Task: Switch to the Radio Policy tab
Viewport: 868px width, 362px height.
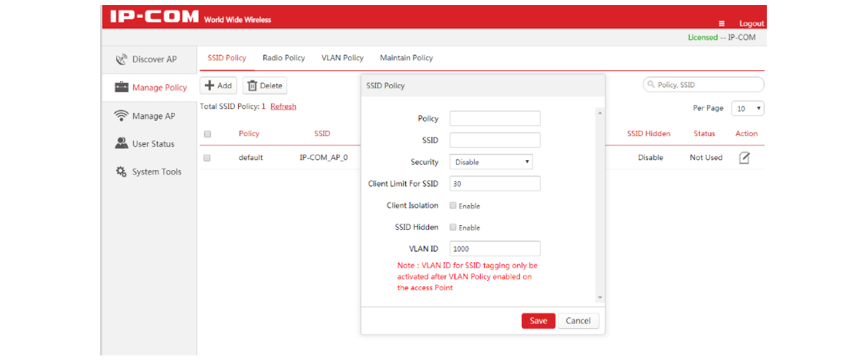Action: tap(284, 58)
